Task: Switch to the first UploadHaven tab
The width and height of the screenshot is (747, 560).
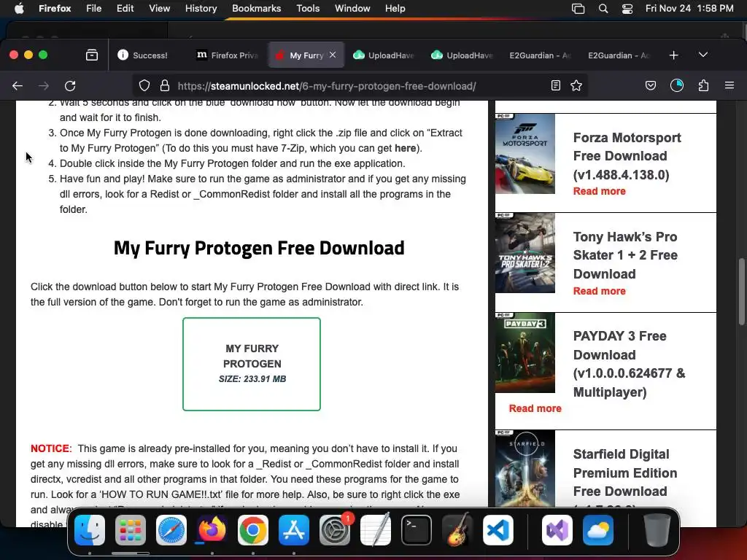Action: (x=384, y=55)
